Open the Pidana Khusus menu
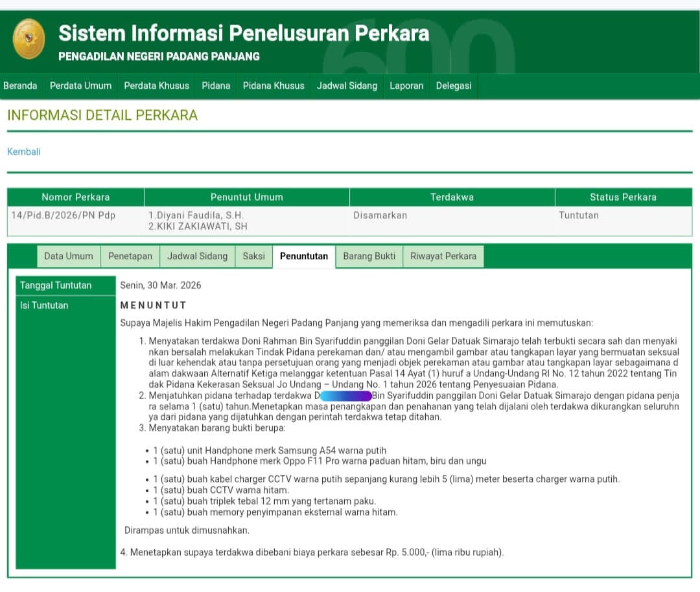Viewport: 700px width, 592px height. [273, 85]
